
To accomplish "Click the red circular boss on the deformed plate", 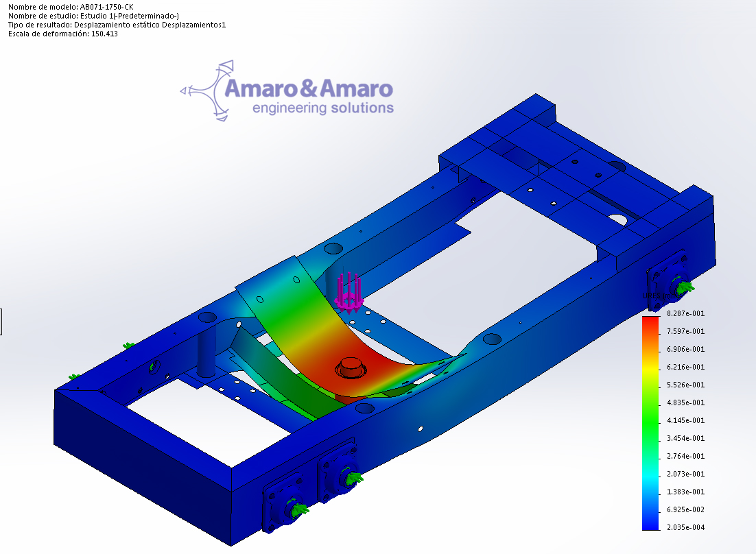I will pos(351,365).
